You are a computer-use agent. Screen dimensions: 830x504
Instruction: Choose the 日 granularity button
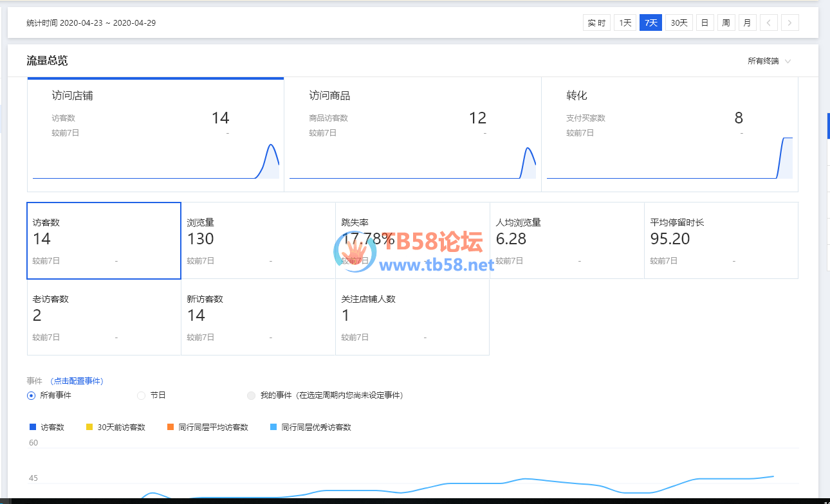[705, 23]
